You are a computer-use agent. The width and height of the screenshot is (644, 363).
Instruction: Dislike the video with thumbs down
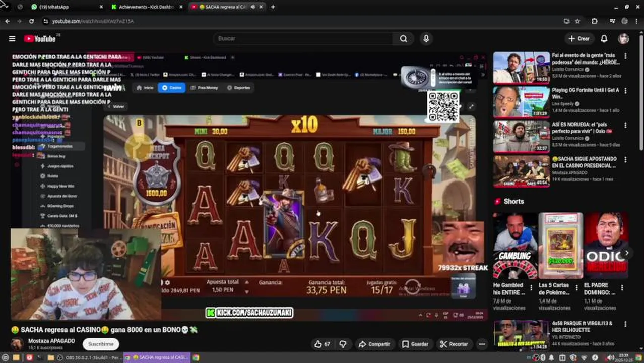343,344
